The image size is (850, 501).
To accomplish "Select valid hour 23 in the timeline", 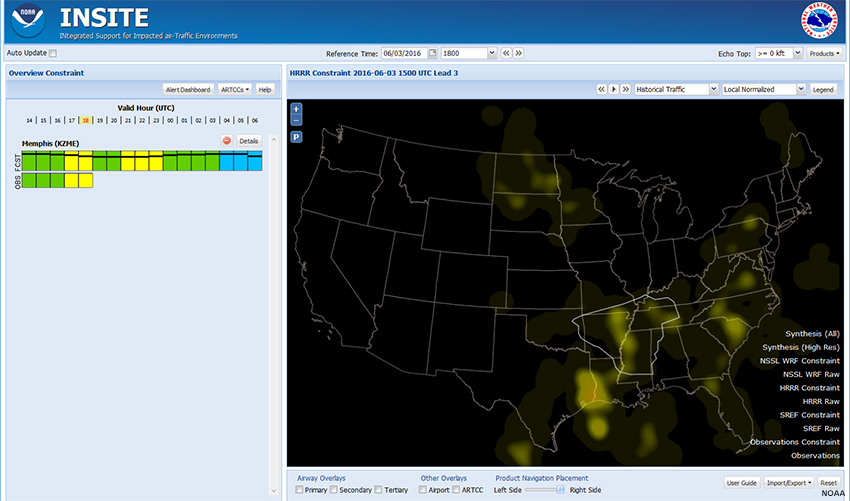I will (x=156, y=120).
